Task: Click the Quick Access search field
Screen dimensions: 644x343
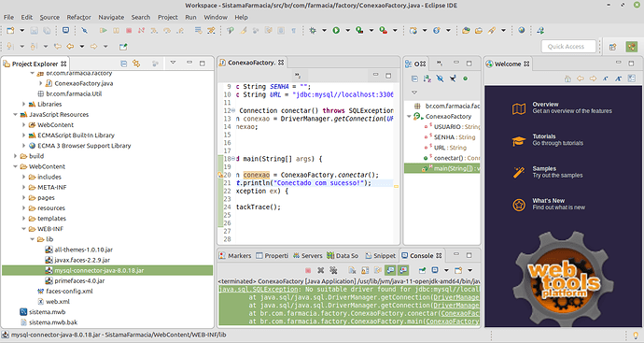Action: click(568, 47)
